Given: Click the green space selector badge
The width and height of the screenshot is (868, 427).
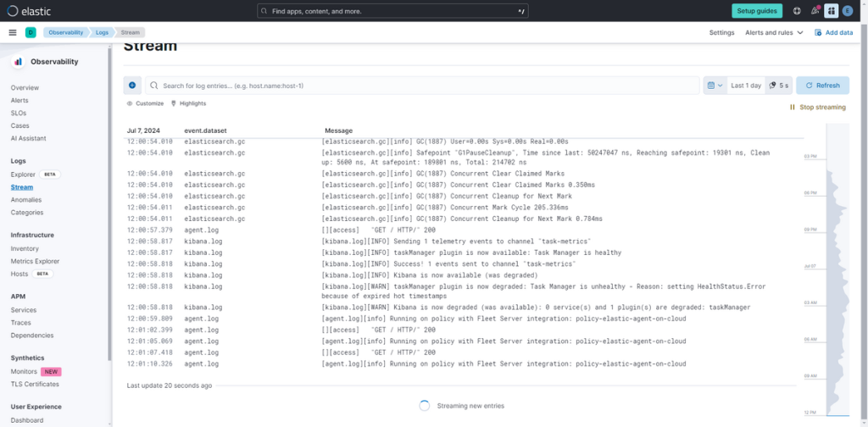Looking at the screenshot, I should [x=31, y=32].
